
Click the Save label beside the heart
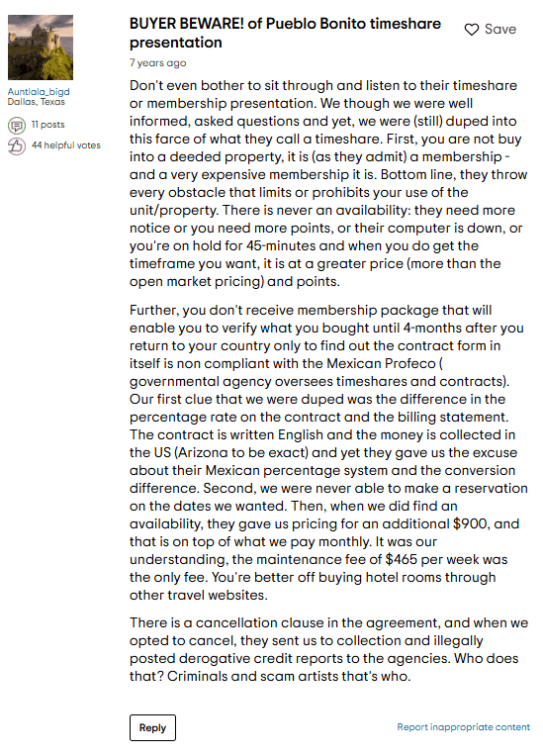pyautogui.click(x=500, y=30)
